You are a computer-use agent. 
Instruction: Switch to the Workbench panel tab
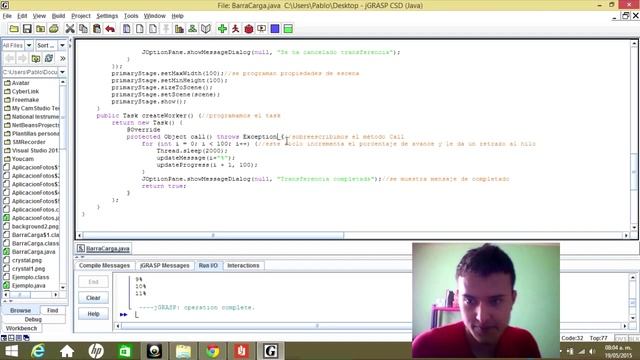coord(21,329)
